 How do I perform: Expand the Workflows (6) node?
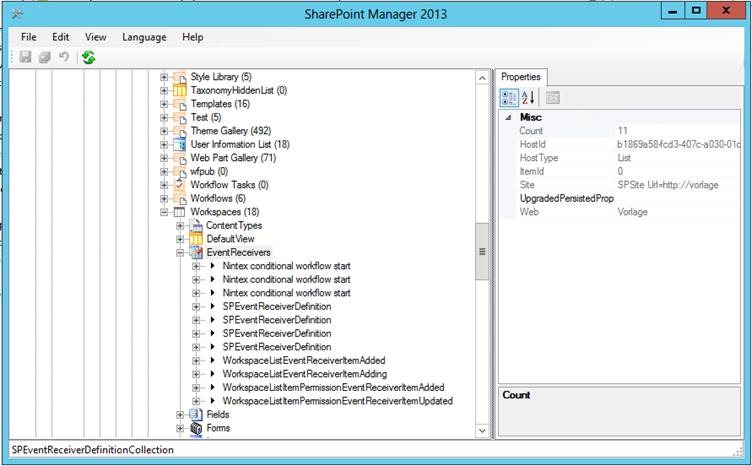click(164, 198)
